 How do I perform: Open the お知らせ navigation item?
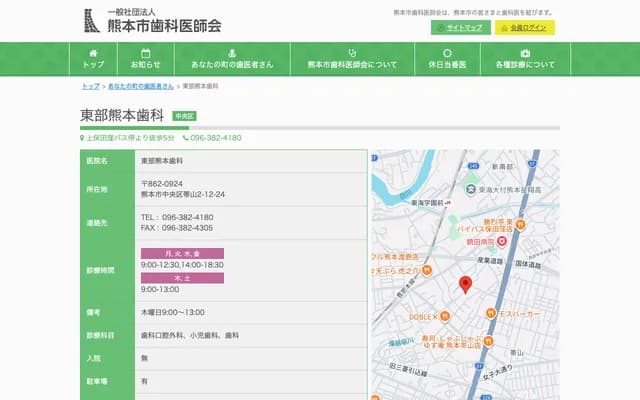point(146,59)
